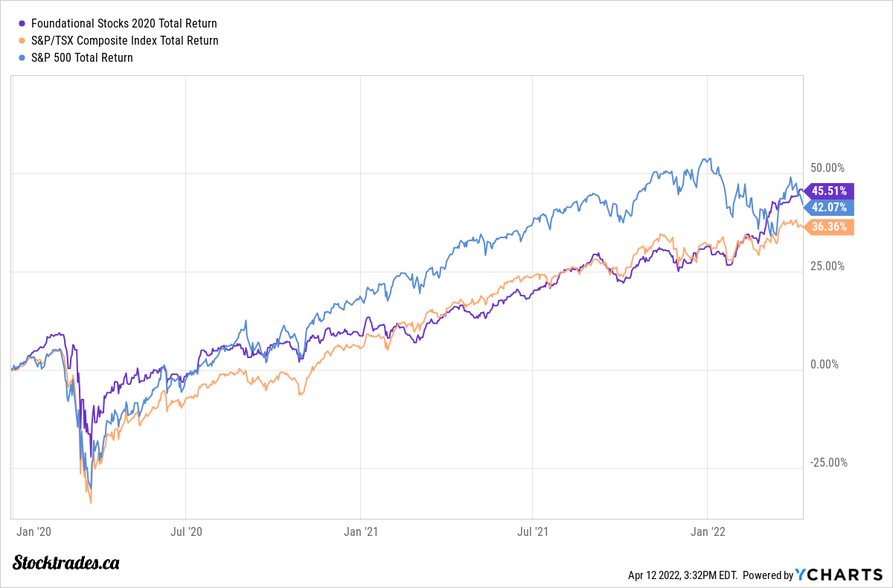Viewport: 893px width, 588px height.
Task: Click the 50.00% y-axis label
Action: [x=826, y=167]
